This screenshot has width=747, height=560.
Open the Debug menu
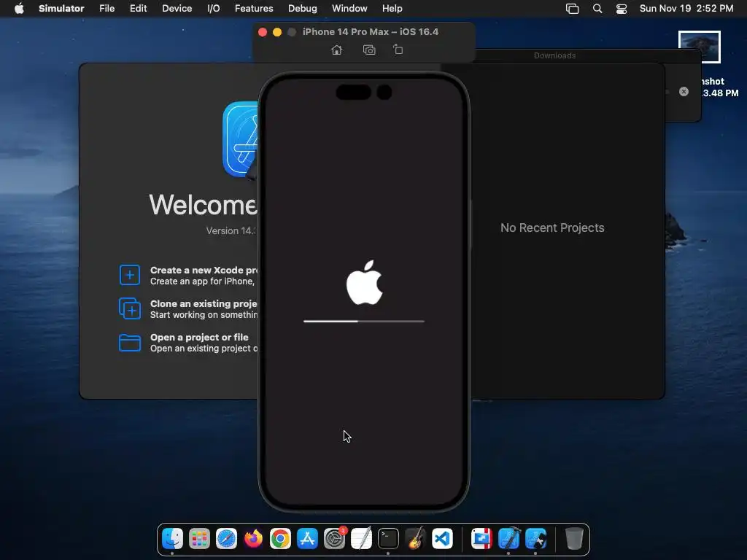pos(303,9)
